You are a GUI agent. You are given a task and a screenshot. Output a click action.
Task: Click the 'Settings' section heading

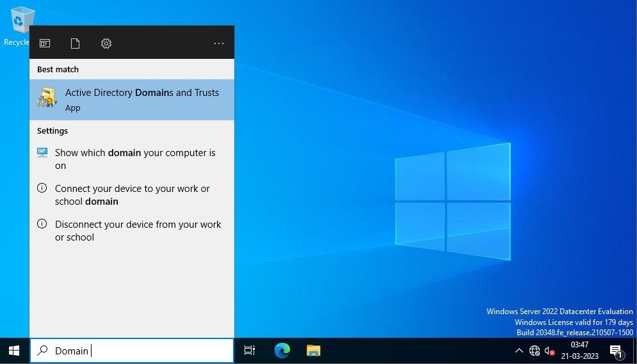coord(52,131)
